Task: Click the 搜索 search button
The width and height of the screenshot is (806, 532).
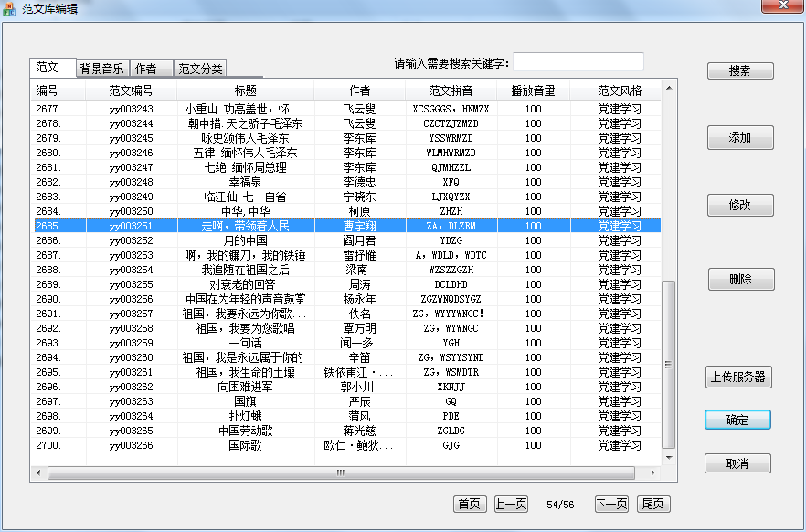Action: 739,71
